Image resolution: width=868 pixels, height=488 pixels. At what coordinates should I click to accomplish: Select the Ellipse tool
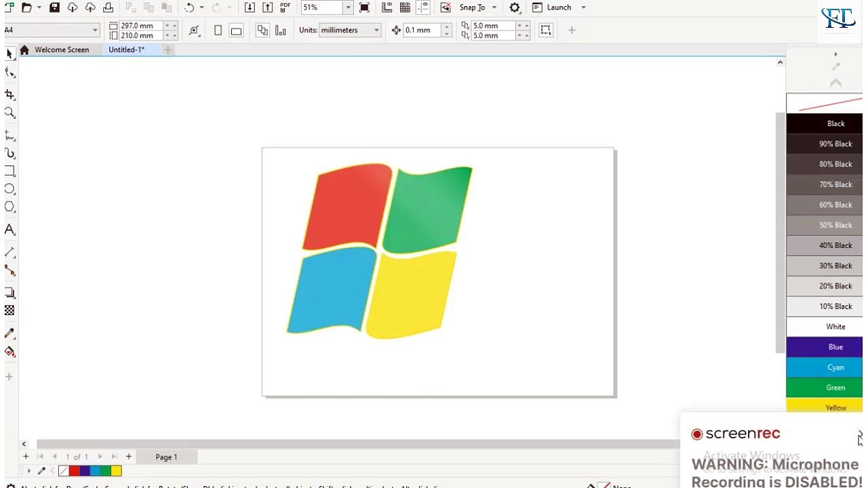point(9,189)
